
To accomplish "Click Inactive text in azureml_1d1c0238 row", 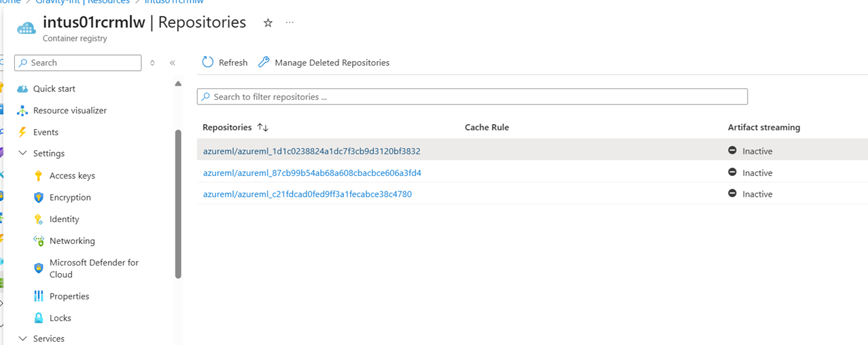I will pyautogui.click(x=757, y=151).
